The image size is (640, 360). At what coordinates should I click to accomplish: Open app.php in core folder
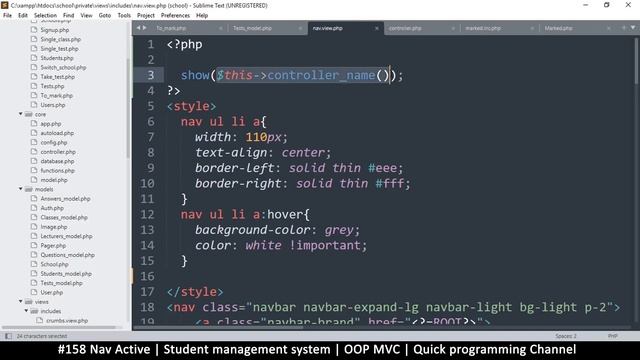click(x=51, y=124)
